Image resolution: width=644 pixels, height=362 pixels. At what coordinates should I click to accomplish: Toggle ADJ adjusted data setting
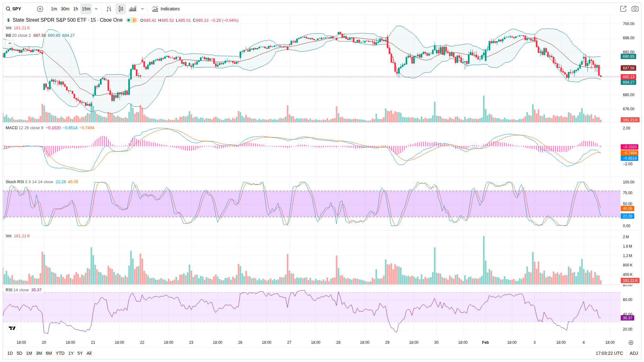(x=634, y=353)
